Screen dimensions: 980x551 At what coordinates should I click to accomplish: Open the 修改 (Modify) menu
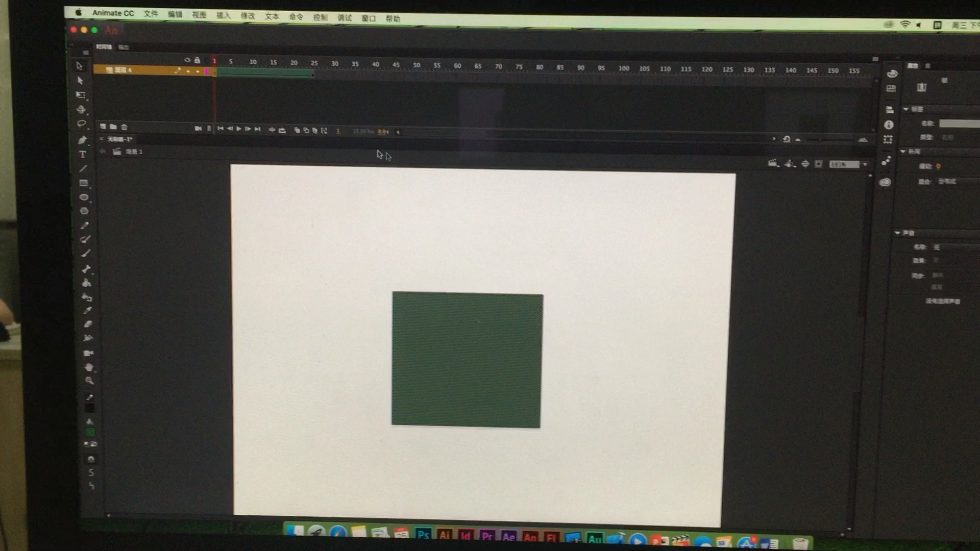pyautogui.click(x=248, y=16)
